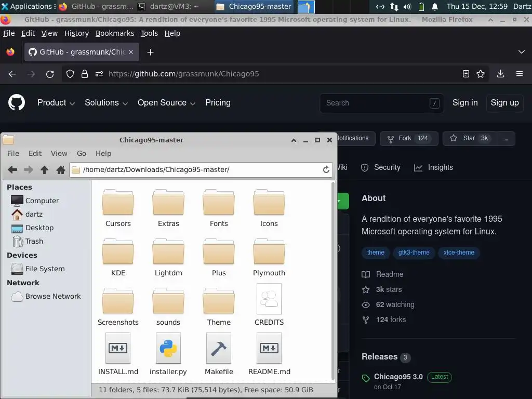Open the gtk3-theme topic tag
532x399 pixels.
(x=414, y=252)
